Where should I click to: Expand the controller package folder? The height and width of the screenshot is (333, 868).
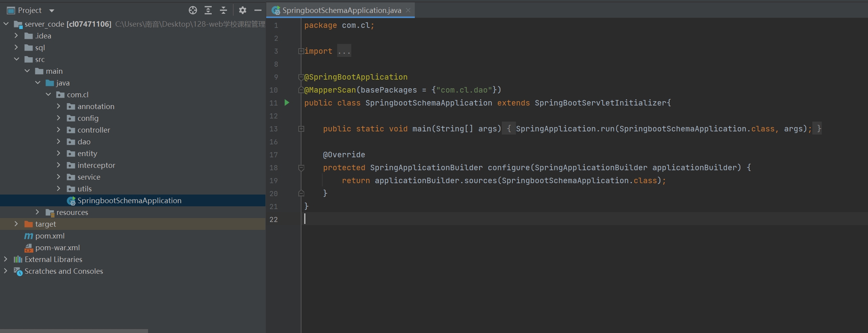[x=58, y=130]
